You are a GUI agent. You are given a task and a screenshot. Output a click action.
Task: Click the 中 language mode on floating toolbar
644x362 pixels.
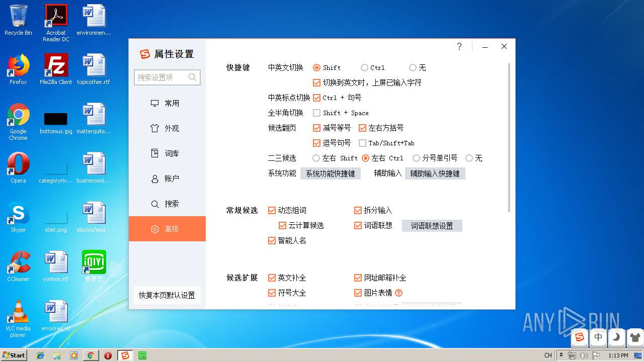(x=598, y=337)
